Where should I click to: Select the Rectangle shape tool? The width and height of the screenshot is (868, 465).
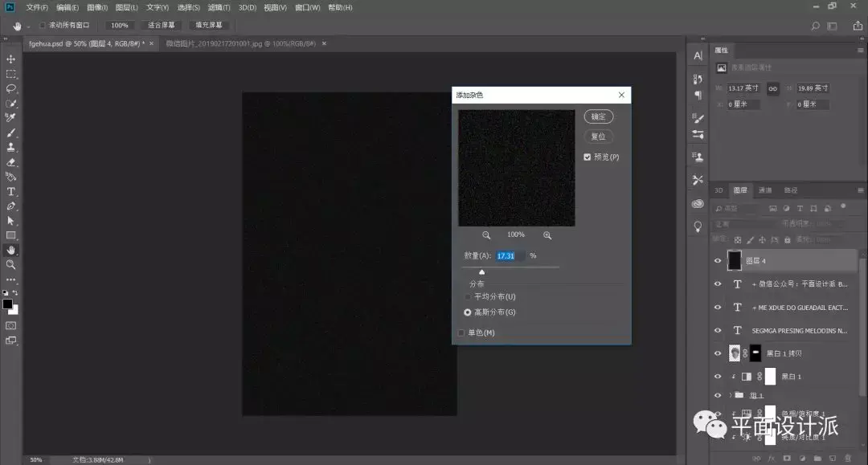tap(10, 235)
